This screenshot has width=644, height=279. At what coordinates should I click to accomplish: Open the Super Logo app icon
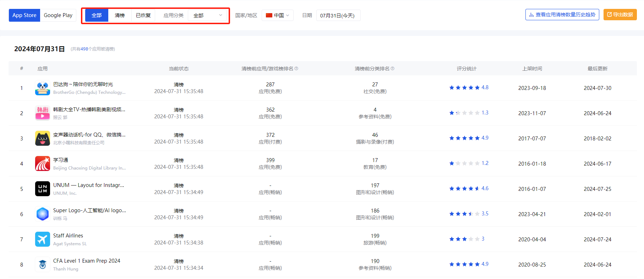click(x=43, y=214)
